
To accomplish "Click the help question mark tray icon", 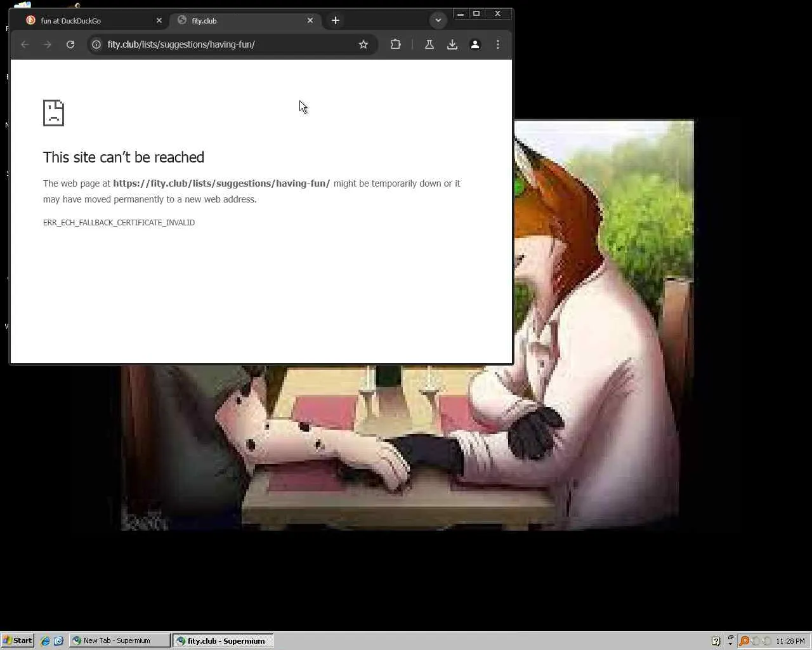I will [x=716, y=641].
